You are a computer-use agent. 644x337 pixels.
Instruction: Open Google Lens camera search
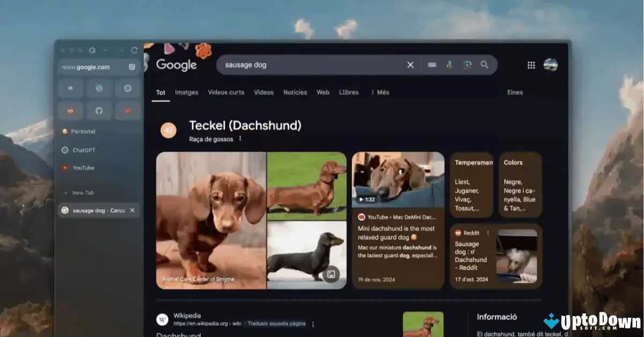[467, 64]
